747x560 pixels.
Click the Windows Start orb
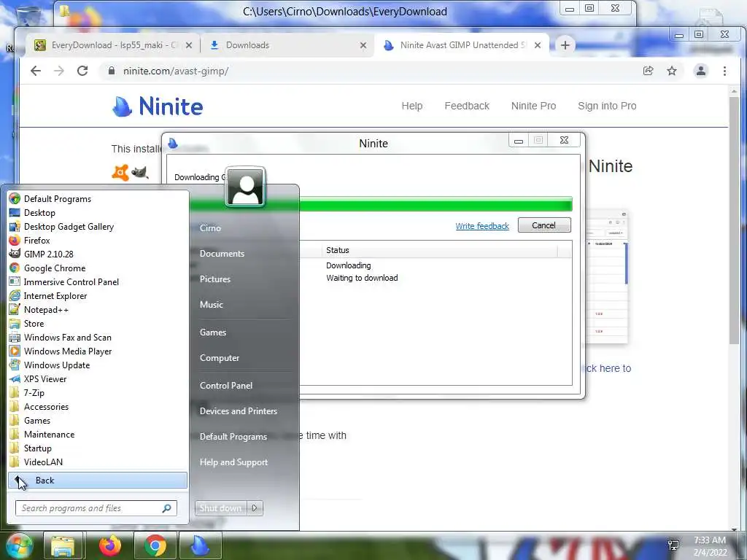19,545
